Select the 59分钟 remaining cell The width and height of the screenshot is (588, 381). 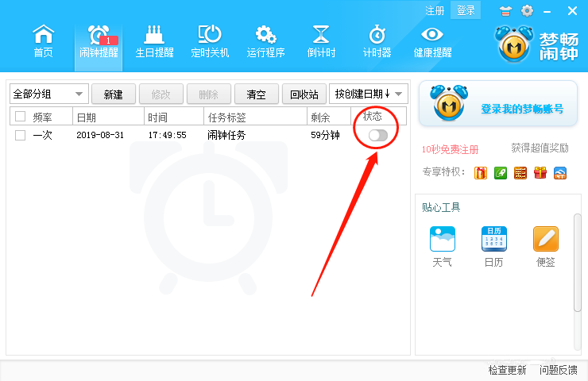pos(325,135)
